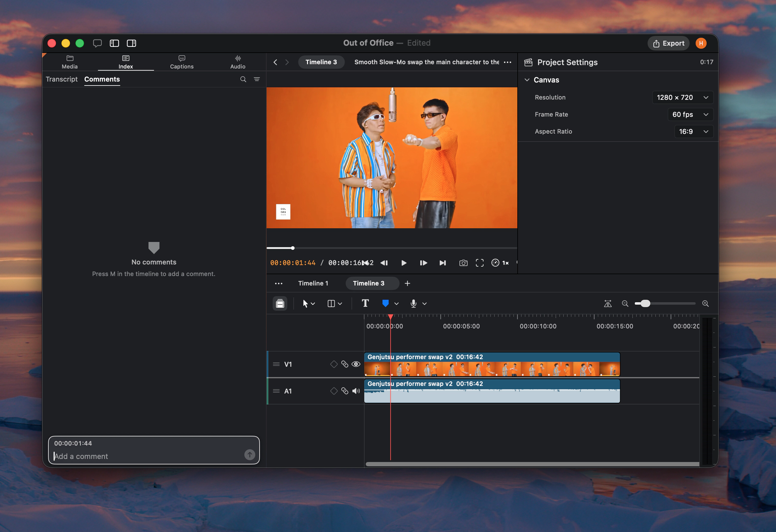Switch to the Captions tab
Viewport: 776px width, 532px height.
[x=182, y=62]
